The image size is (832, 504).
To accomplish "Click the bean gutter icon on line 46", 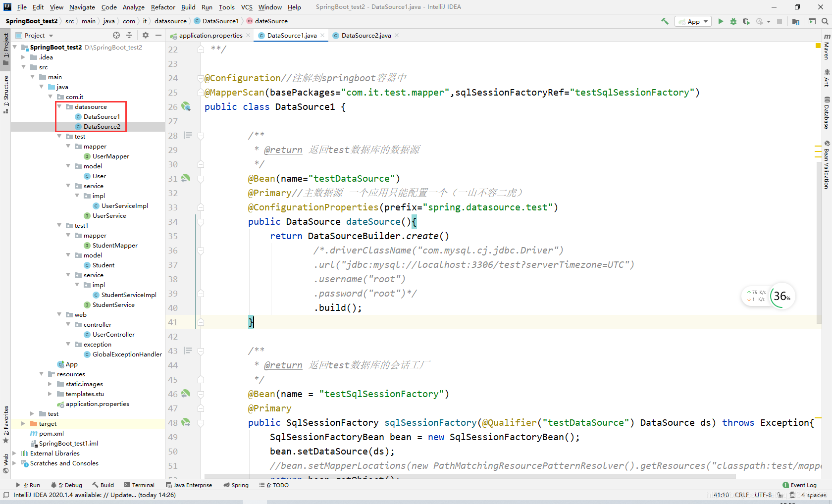I will [x=186, y=394].
